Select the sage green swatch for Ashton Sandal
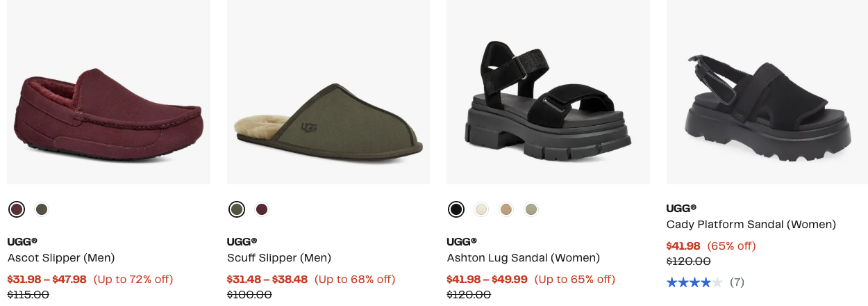The width and height of the screenshot is (868, 306). tap(531, 209)
